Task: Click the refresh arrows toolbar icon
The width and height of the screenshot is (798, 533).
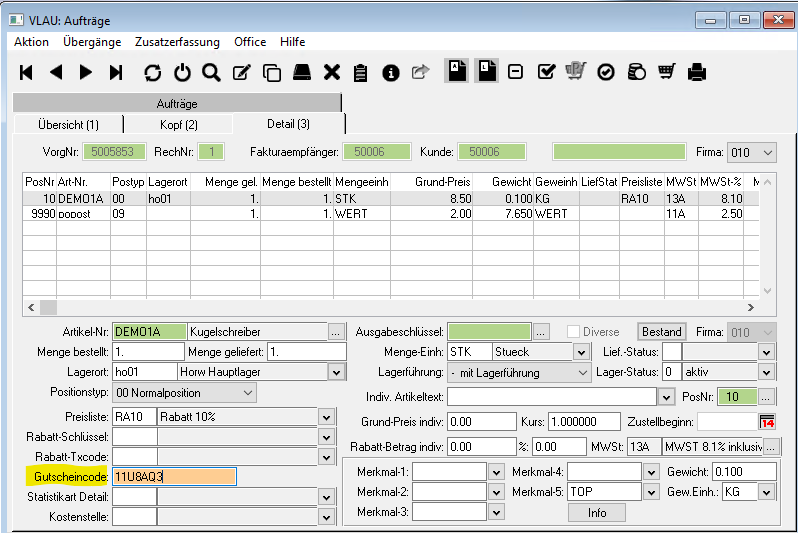Action: (x=152, y=72)
